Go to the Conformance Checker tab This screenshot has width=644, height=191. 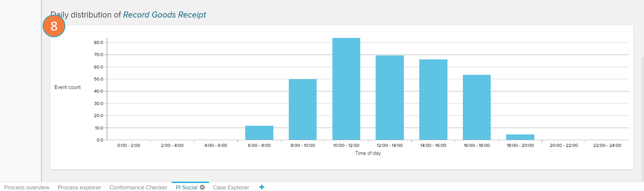[138, 187]
